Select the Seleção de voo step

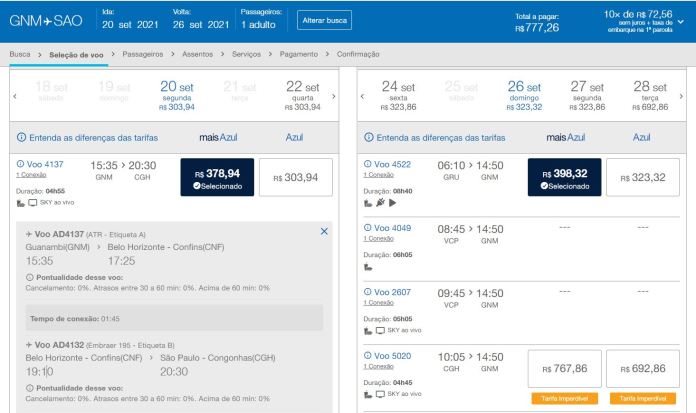(x=76, y=55)
